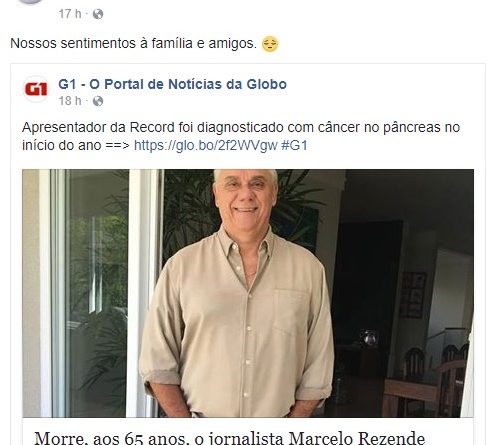
Task: Click the shirt pocket in the article photo
Action: pos(291,312)
